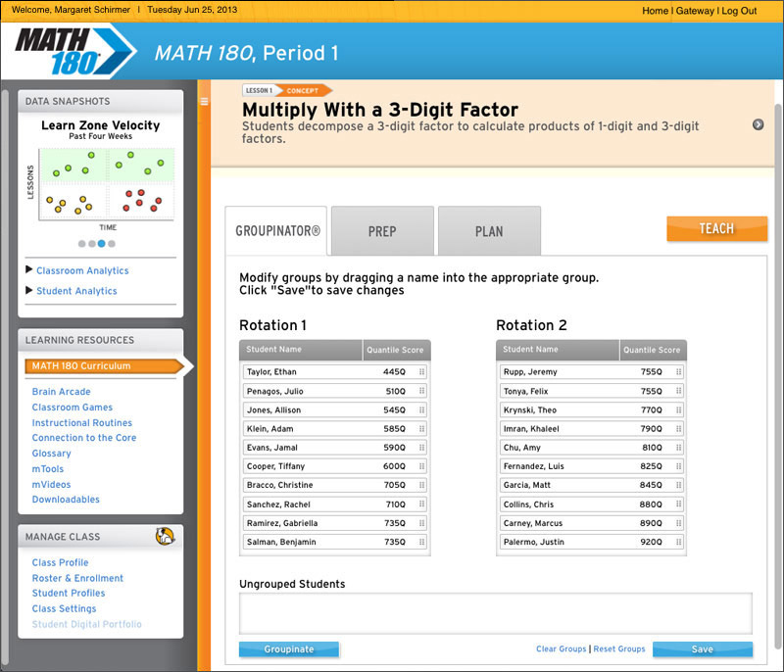
Task: Click drag handle for Garcia, Matt
Action: 678,485
